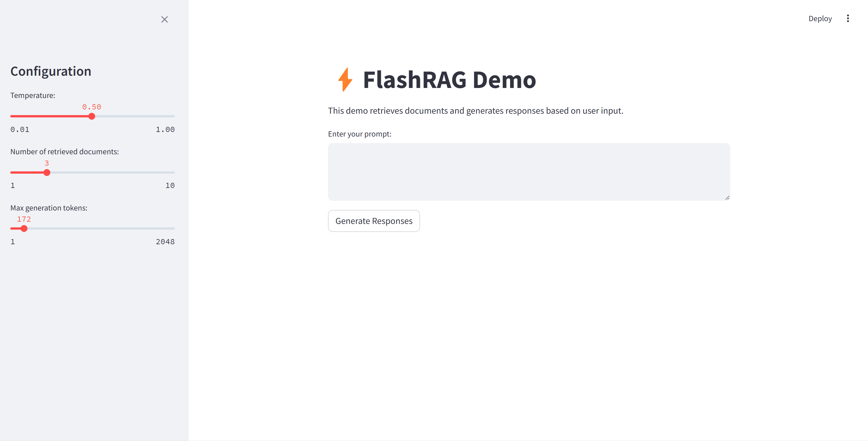Viewport: 868px width, 441px height.
Task: Click the retrieved documents slider handle
Action: (47, 173)
